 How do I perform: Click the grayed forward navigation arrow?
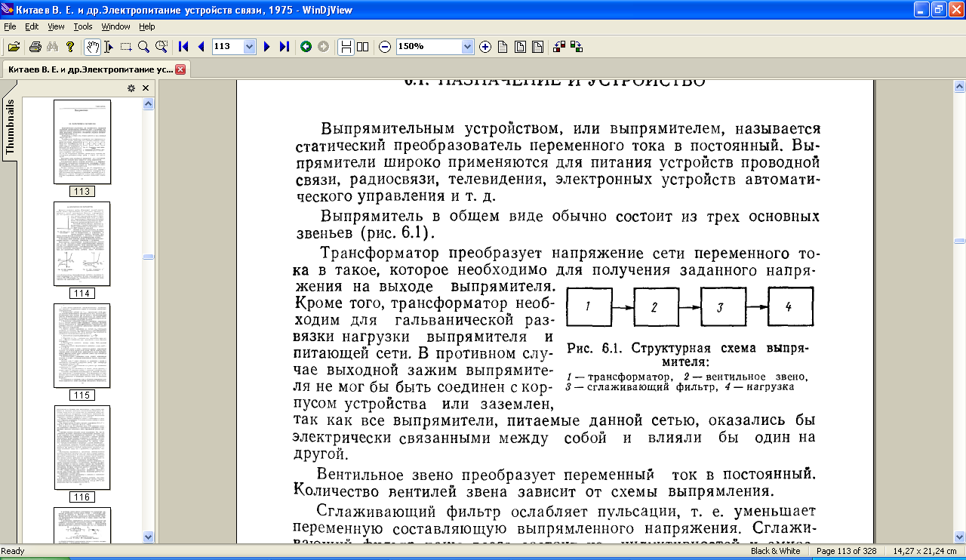point(323,47)
